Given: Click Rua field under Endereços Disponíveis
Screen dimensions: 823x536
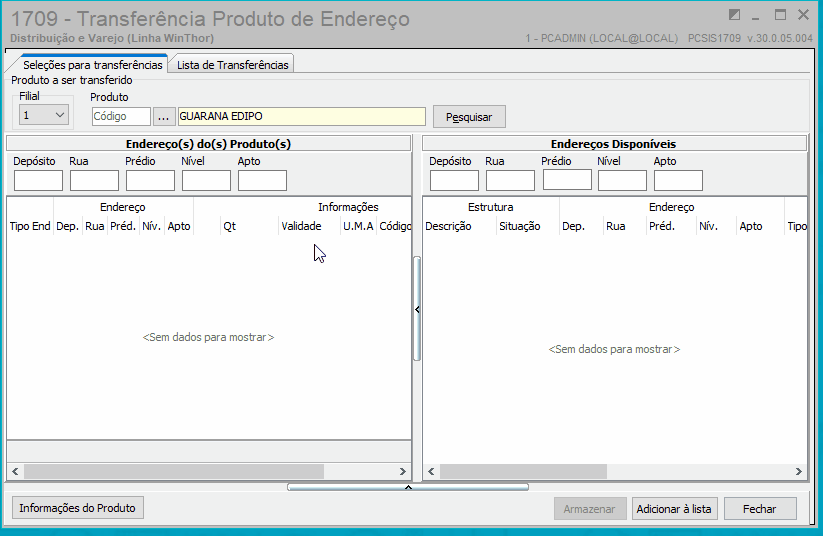Looking at the screenshot, I should tap(510, 181).
